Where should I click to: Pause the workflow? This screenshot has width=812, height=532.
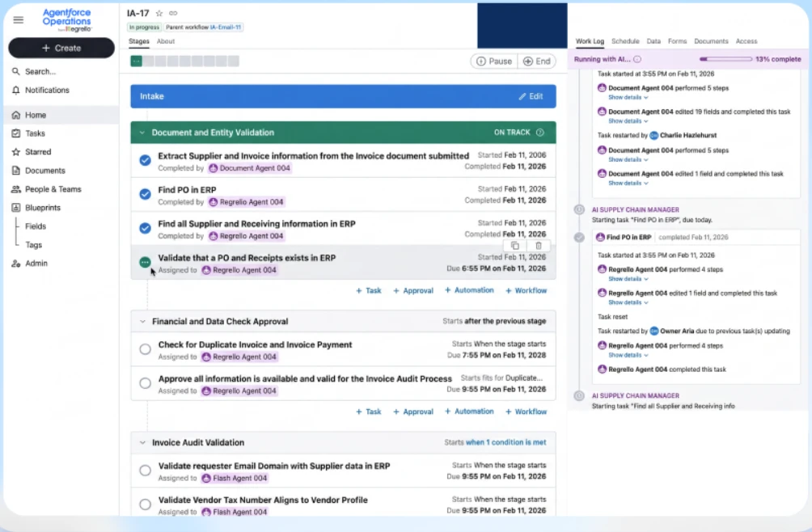point(493,61)
